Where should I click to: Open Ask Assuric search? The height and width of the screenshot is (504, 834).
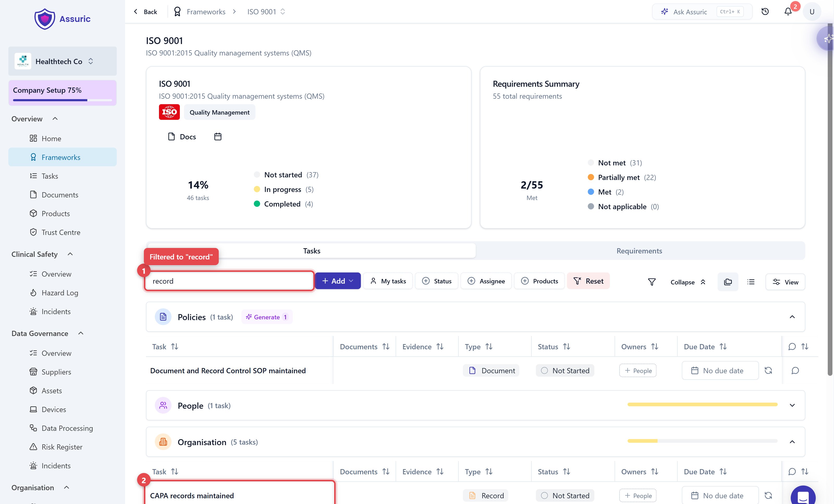click(x=702, y=11)
